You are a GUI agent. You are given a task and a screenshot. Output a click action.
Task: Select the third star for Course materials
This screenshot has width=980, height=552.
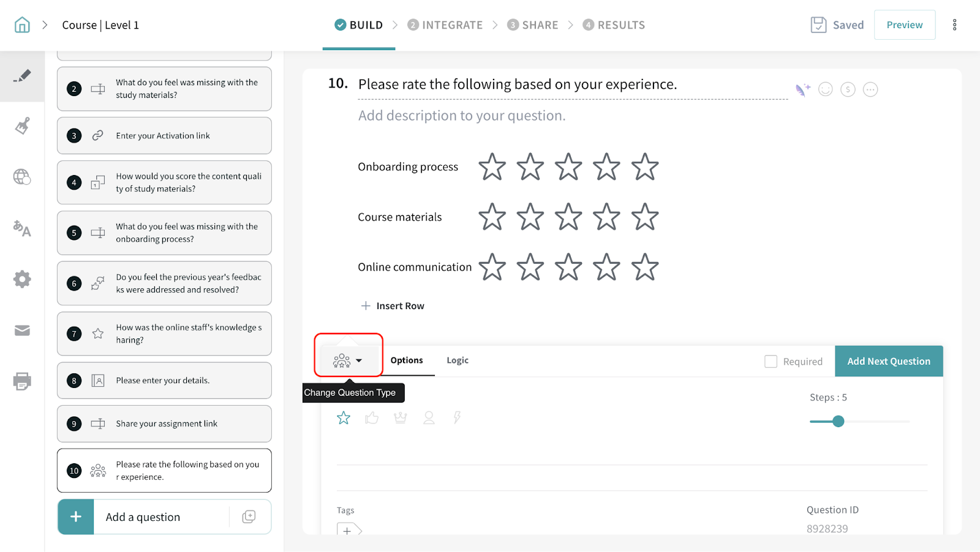(568, 217)
